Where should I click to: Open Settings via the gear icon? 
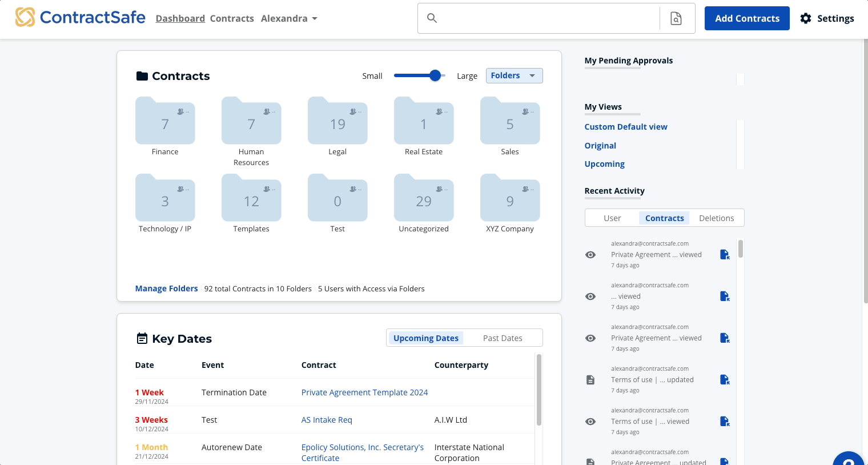tap(806, 18)
